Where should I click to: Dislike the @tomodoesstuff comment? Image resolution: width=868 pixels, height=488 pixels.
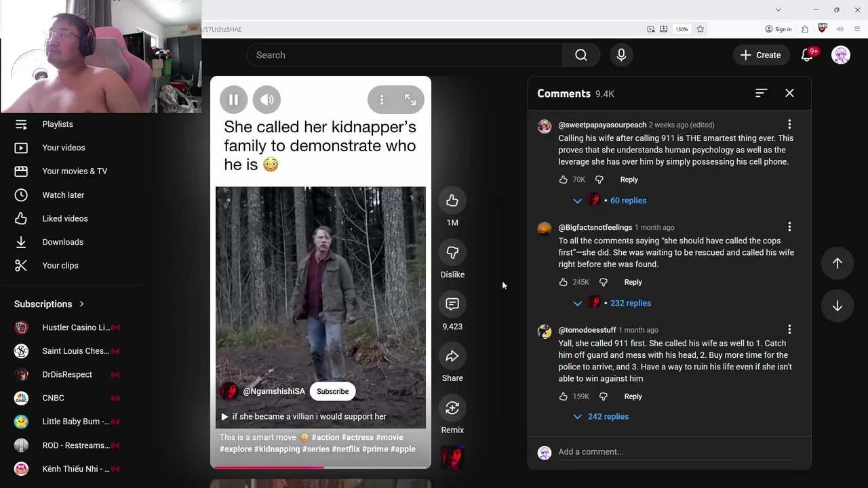tap(604, 396)
